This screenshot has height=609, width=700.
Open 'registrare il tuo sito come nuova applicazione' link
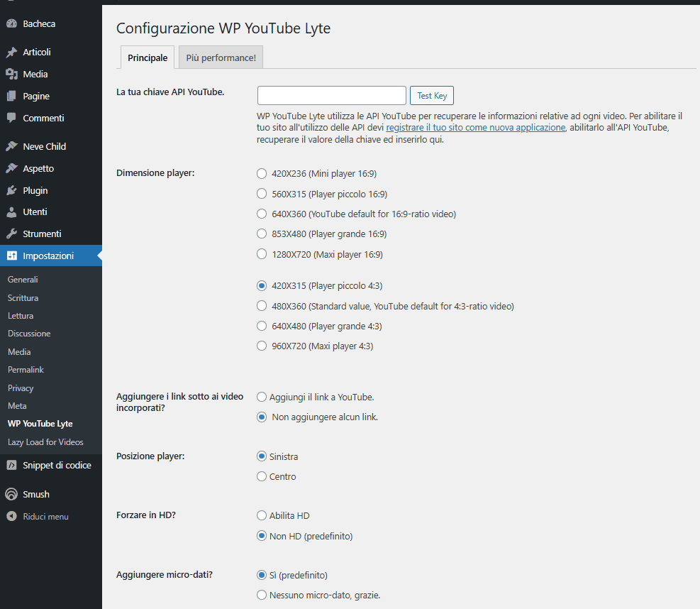click(x=476, y=128)
